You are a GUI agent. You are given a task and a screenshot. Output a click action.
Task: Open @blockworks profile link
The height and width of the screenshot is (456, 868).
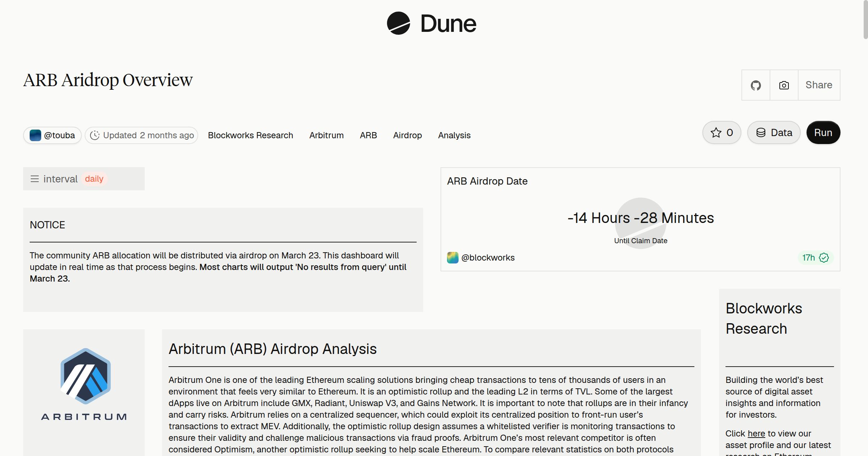488,258
